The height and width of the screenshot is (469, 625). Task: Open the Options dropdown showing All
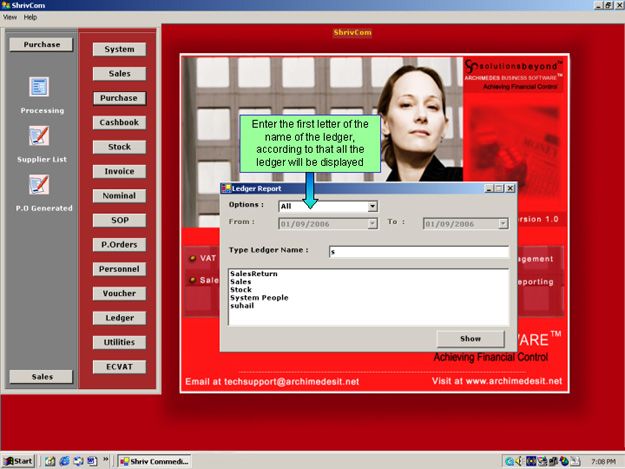click(x=372, y=206)
